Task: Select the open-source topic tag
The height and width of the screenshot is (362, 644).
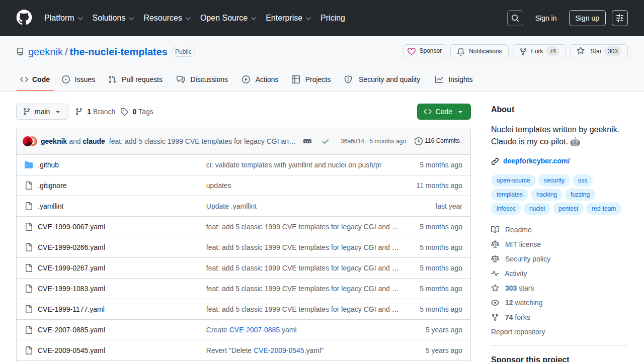Action: [513, 180]
